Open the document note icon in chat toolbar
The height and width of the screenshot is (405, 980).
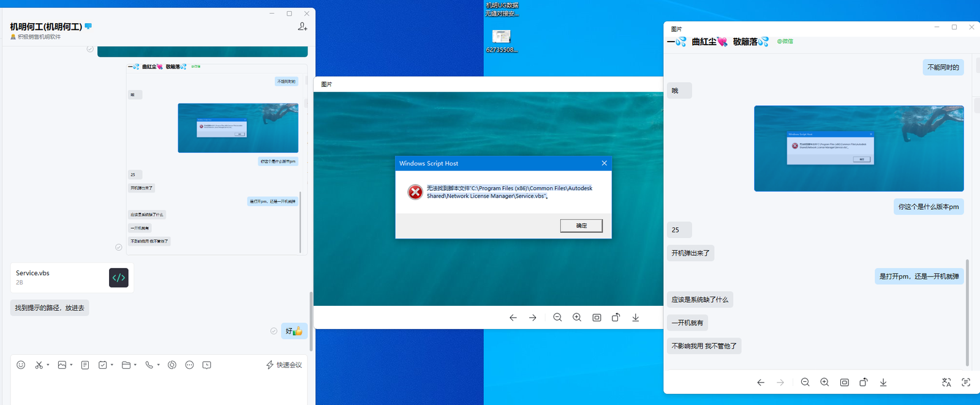pos(85,365)
